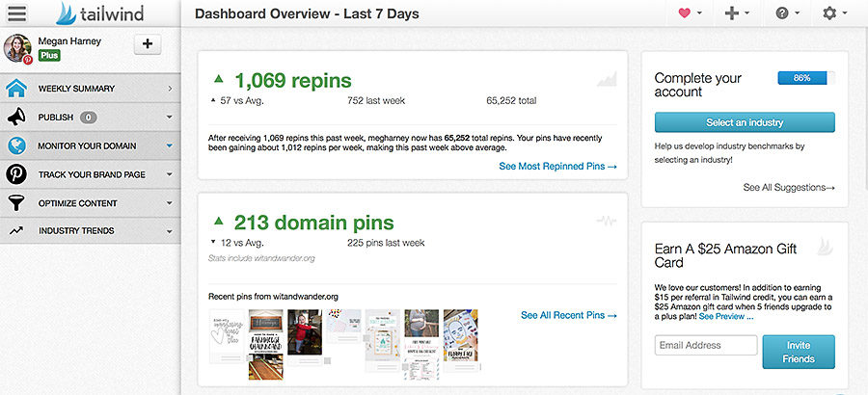Open the help question mark icon

(781, 13)
